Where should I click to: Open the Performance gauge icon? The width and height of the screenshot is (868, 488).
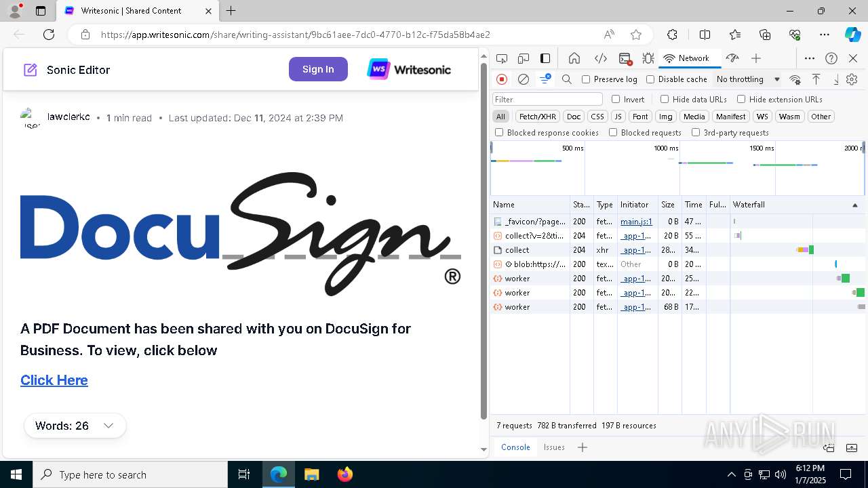pyautogui.click(x=732, y=58)
